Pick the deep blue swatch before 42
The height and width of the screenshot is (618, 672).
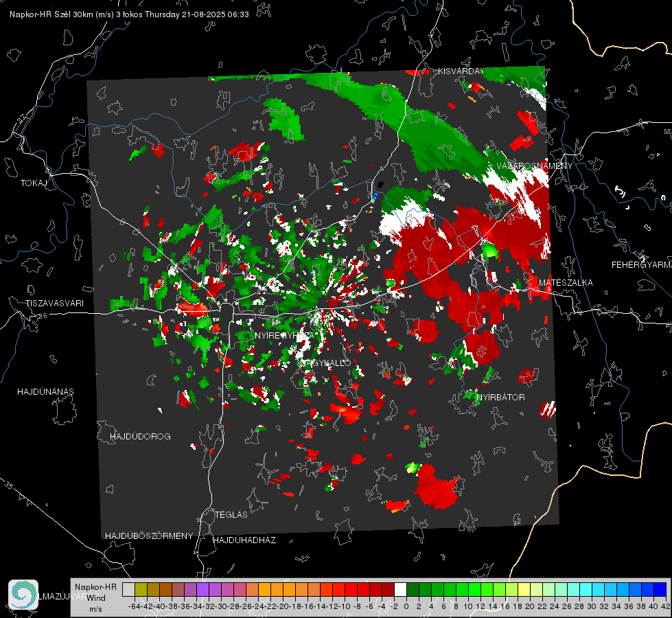click(x=660, y=589)
